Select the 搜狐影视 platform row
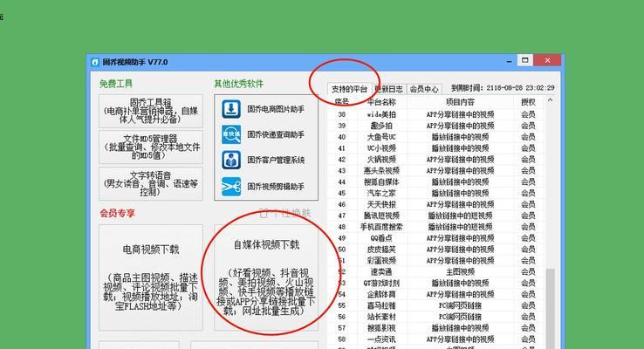The width and height of the screenshot is (644, 349). click(436, 328)
